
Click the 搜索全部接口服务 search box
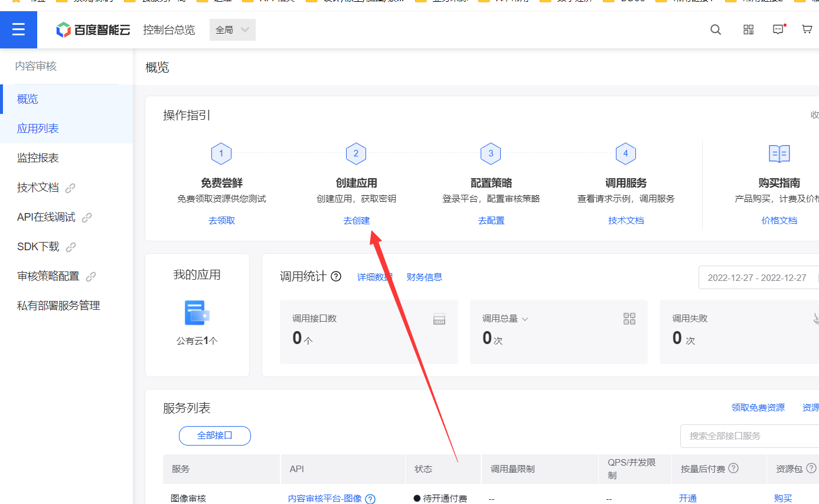tap(750, 436)
